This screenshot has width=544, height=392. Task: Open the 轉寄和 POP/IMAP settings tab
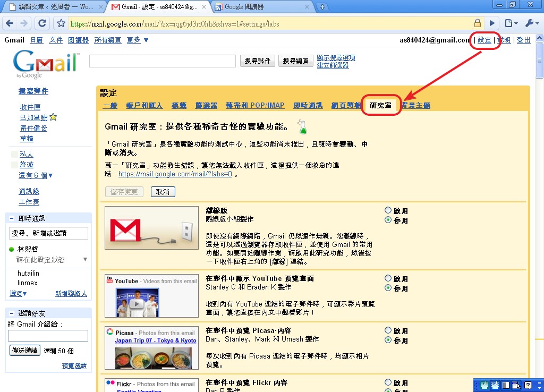255,106
